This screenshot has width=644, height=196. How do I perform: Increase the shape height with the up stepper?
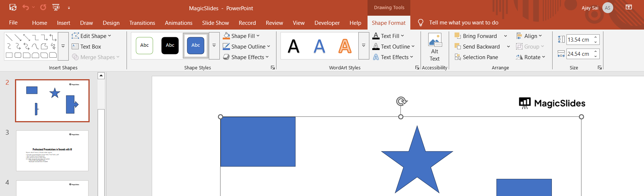tap(596, 37)
